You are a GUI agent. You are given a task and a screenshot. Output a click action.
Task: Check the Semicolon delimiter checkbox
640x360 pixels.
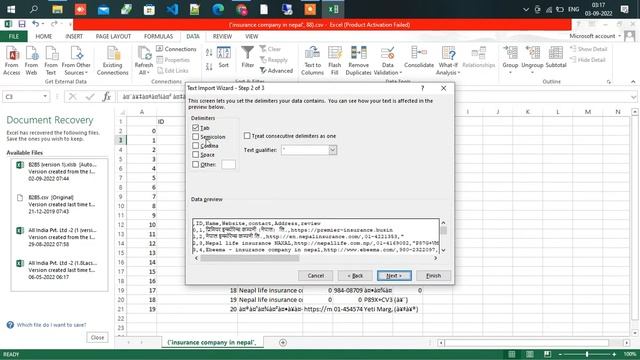coord(196,137)
